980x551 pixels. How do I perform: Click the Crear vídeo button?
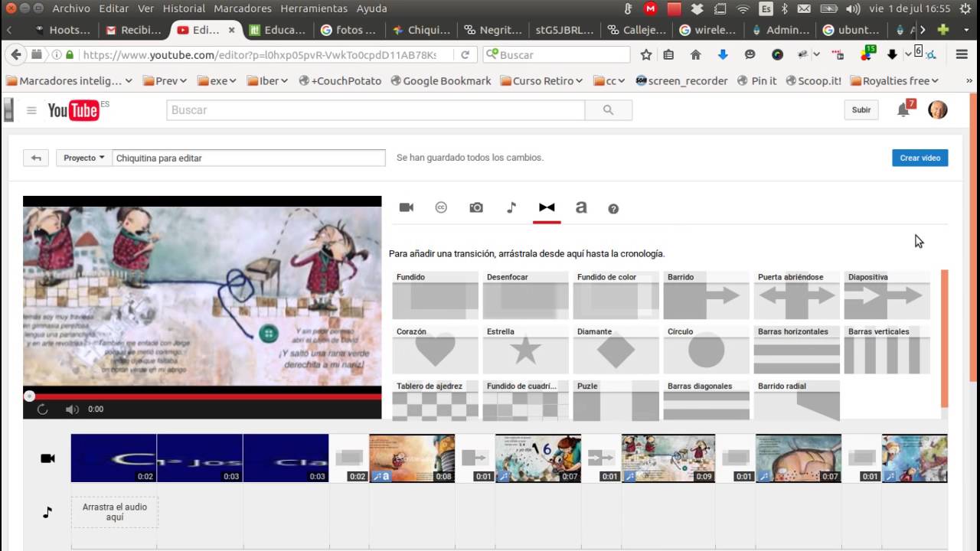920,158
